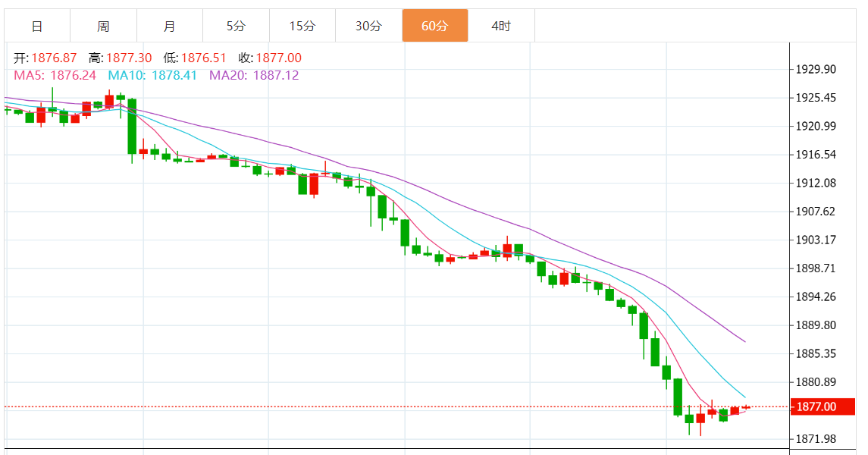Click the MA5: 1876.24 indicator label
Viewport: 868px width, 455px height.
click(x=55, y=75)
